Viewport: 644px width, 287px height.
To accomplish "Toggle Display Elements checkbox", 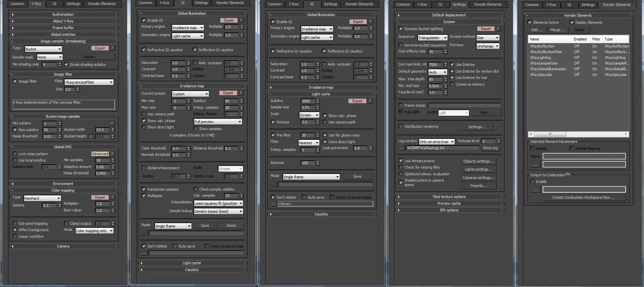I will (572, 22).
